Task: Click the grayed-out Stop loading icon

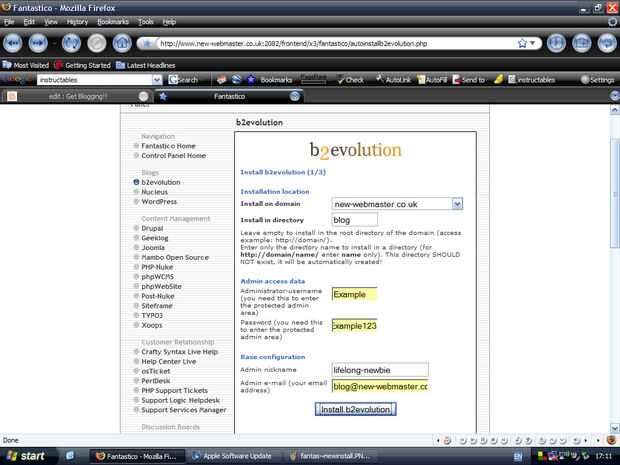Action: click(97, 43)
